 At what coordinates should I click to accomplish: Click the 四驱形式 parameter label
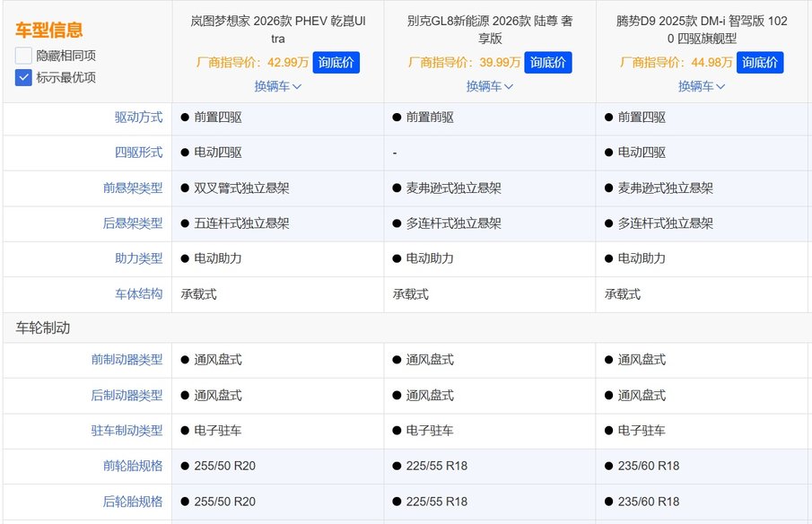138,153
